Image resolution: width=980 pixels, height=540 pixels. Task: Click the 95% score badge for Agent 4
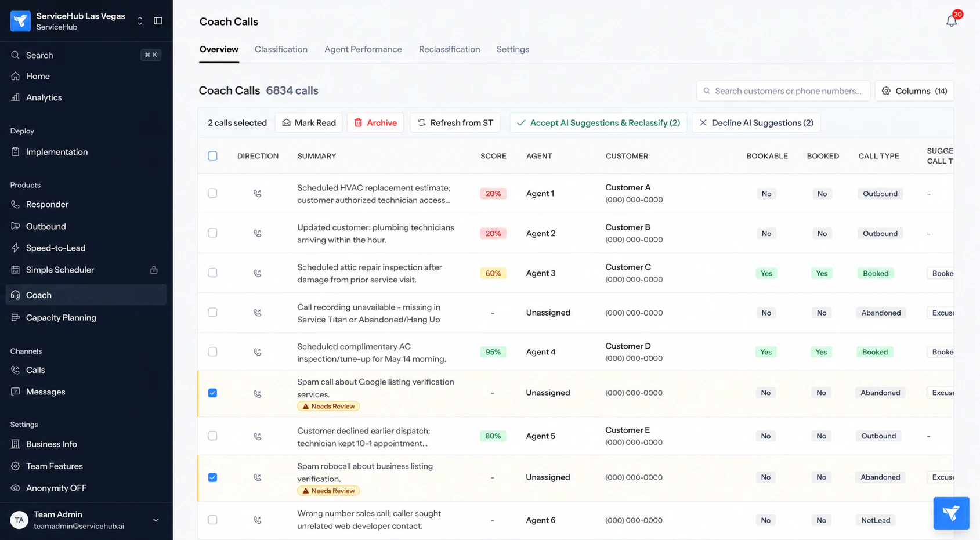tap(493, 352)
